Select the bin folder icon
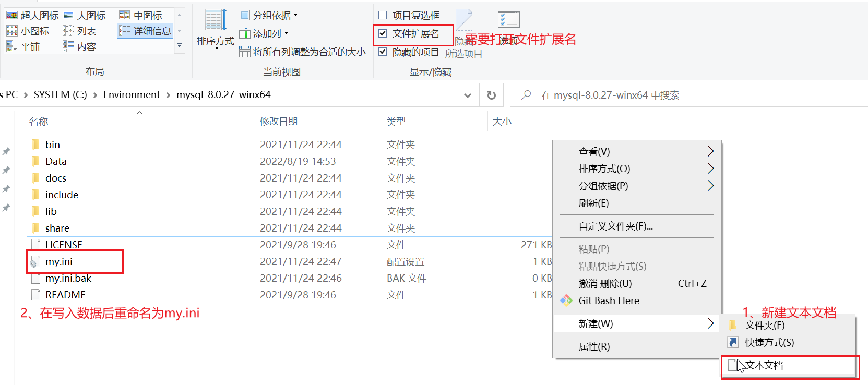 pyautogui.click(x=35, y=145)
